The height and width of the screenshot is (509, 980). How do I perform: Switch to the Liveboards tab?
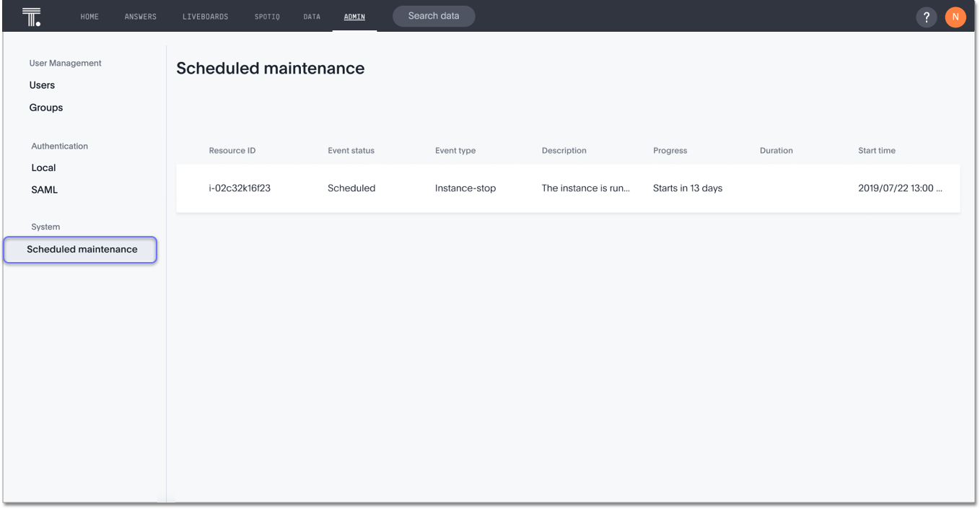205,17
